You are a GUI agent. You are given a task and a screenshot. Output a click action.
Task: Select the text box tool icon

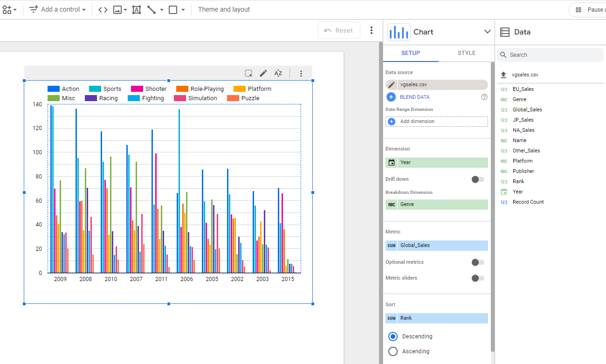point(137,9)
